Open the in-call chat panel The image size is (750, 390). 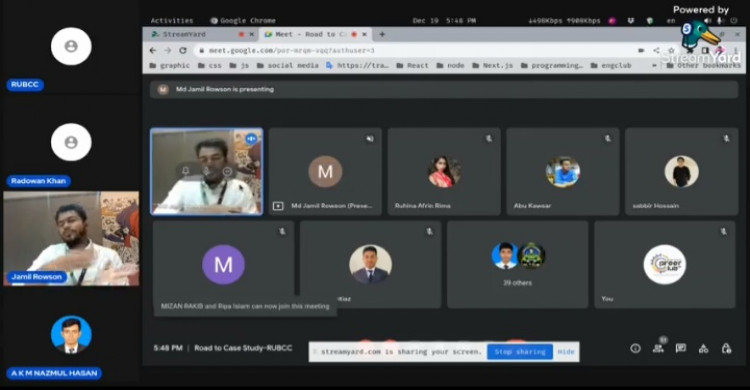pyautogui.click(x=681, y=348)
